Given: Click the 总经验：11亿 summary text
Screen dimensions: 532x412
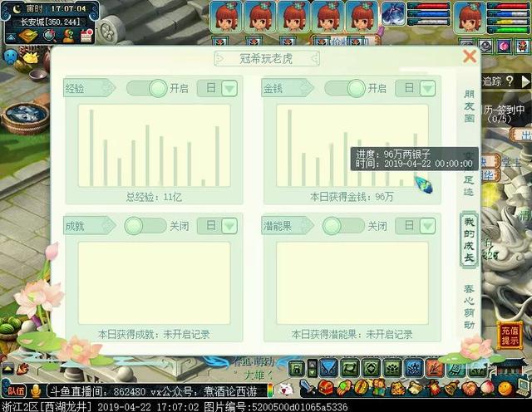Looking at the screenshot, I should click(x=154, y=197).
